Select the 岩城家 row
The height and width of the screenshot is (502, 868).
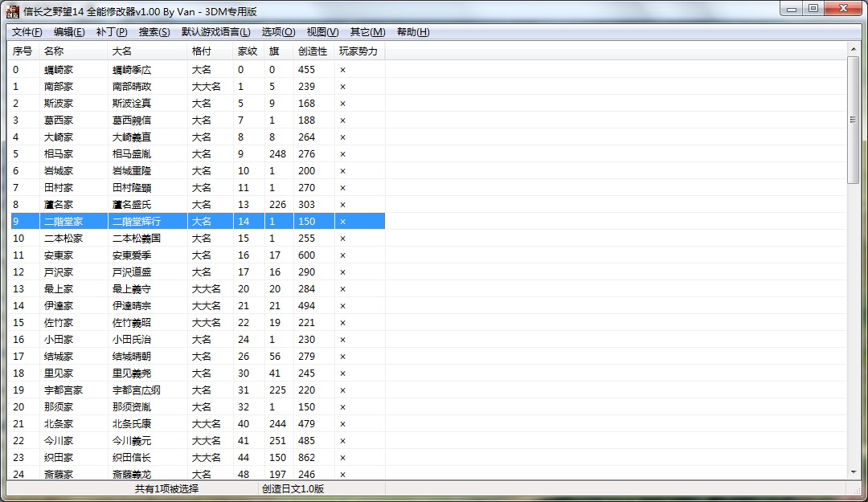coord(198,171)
